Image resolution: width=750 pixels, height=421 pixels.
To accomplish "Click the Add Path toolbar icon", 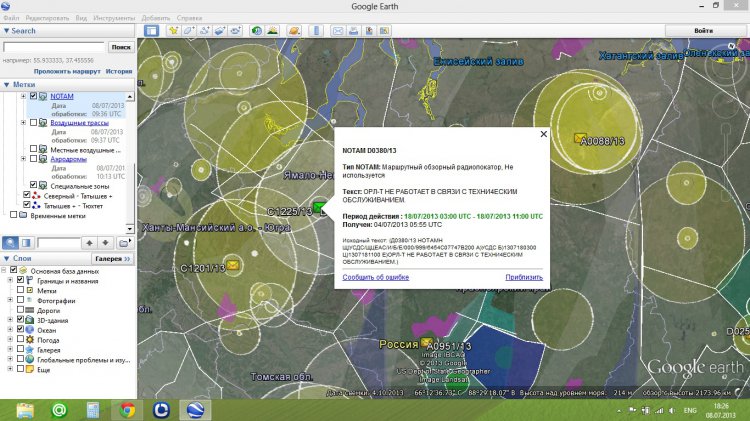I will coord(205,31).
